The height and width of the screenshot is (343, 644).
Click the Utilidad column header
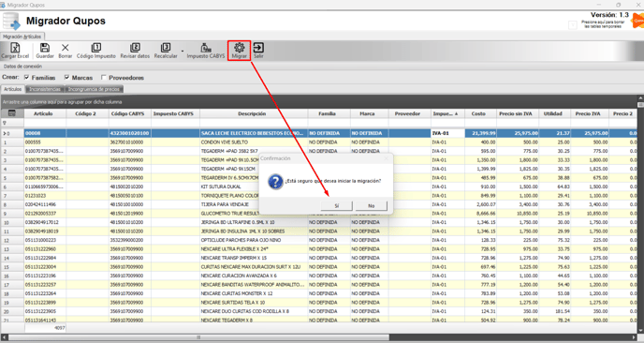[553, 113]
